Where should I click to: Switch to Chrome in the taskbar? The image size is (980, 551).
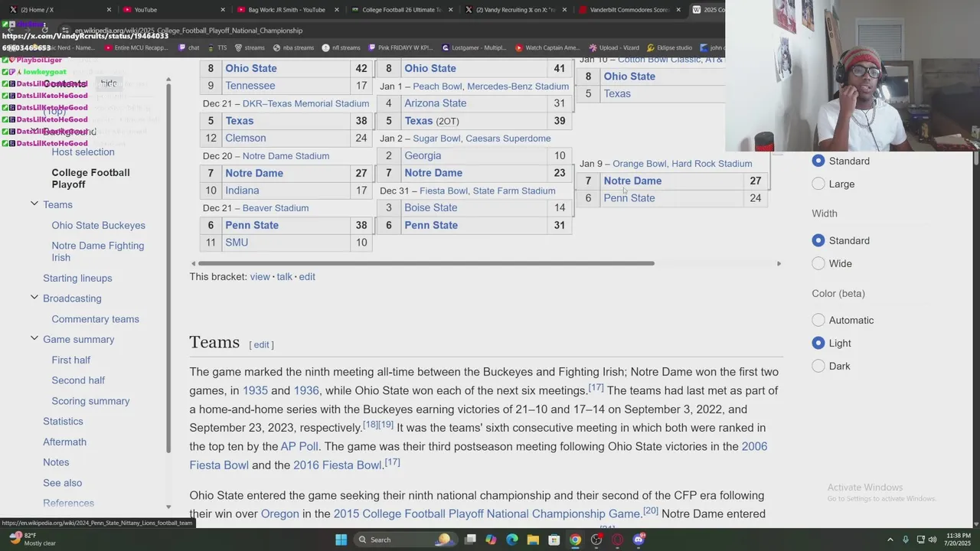click(575, 540)
